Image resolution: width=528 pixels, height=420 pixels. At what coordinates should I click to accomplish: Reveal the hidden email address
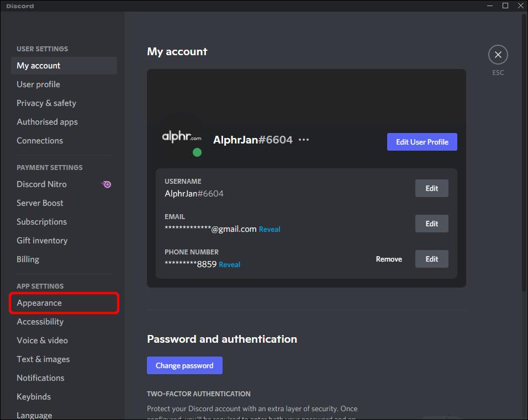point(270,230)
